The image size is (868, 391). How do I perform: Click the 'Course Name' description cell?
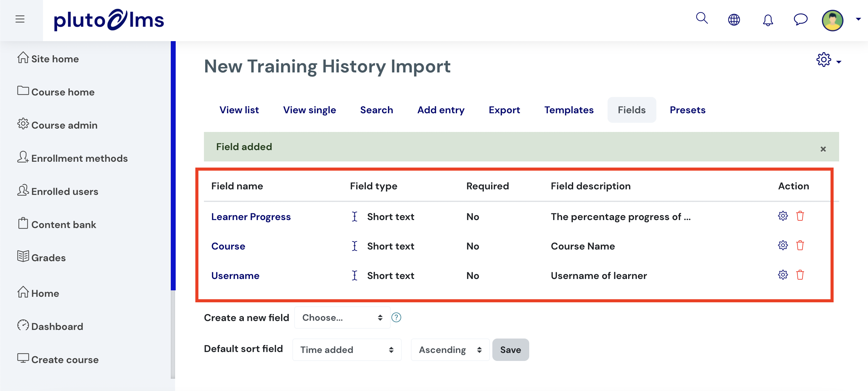(583, 246)
